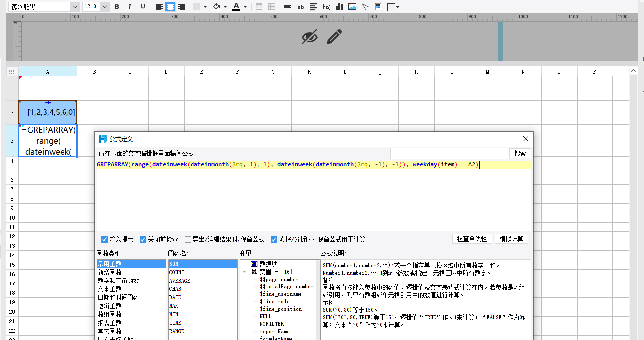Select column B header
644x340 pixels.
click(x=95, y=72)
